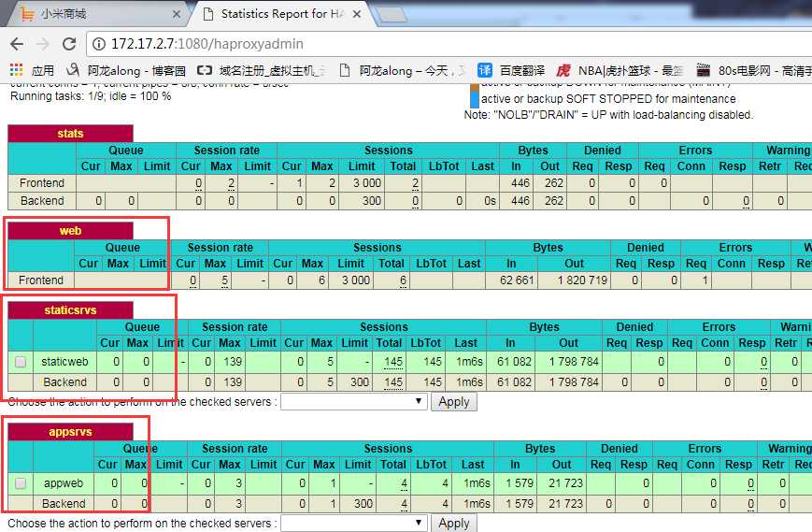Viewport: 812px width, 532px height.
Task: Apply the action for appsrvs servers
Action: click(x=453, y=524)
